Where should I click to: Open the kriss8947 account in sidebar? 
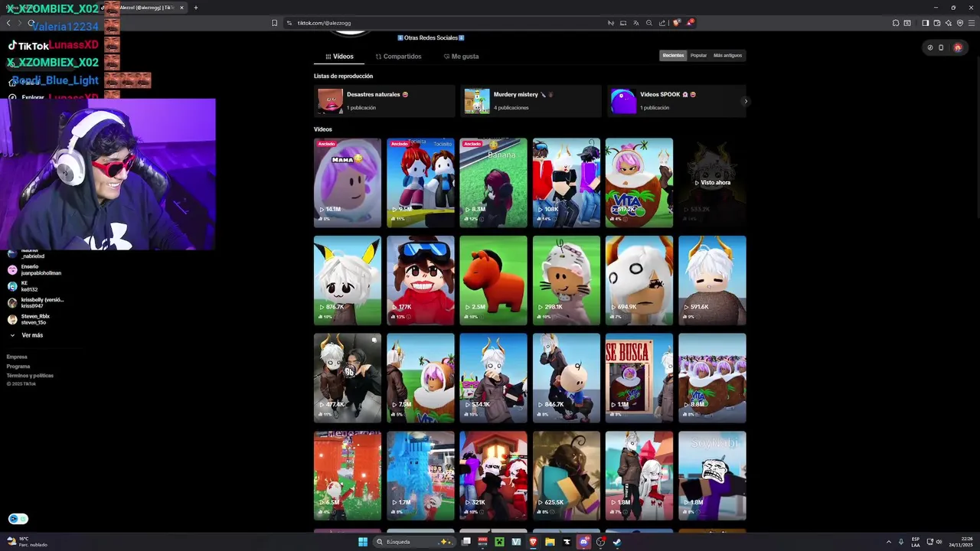point(36,302)
